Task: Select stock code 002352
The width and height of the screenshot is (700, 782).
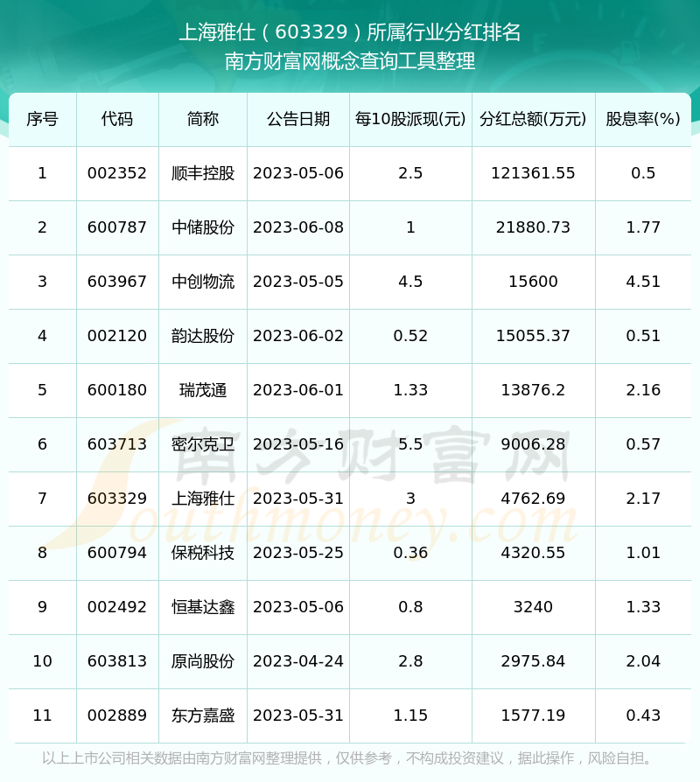Action: [117, 173]
